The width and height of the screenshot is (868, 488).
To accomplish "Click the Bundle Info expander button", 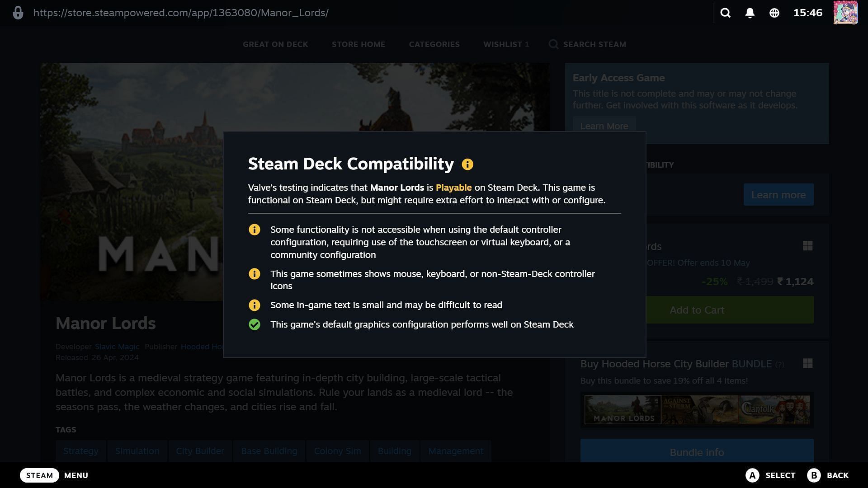I will tap(697, 452).
